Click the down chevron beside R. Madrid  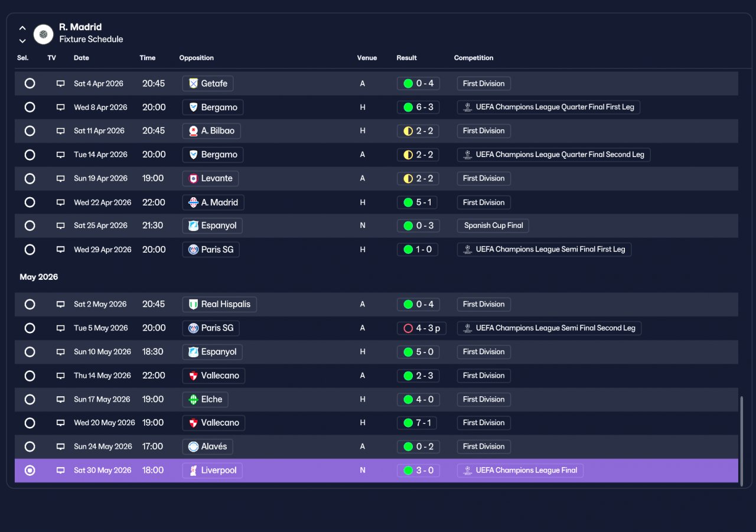tap(22, 41)
